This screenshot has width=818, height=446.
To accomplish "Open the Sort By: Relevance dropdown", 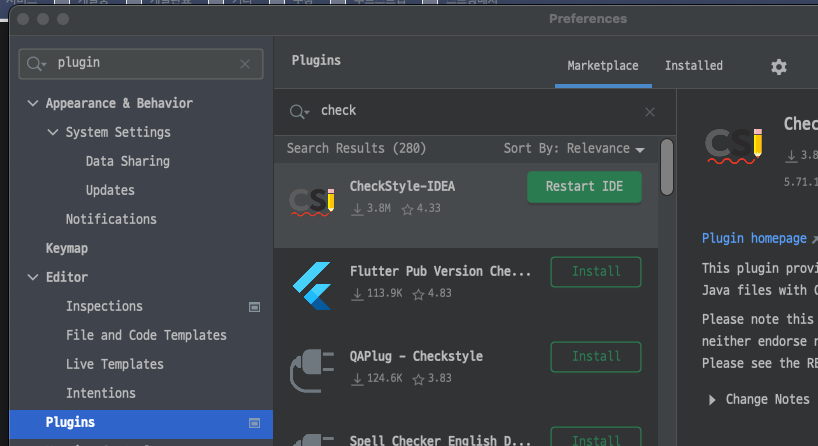I will [x=574, y=149].
